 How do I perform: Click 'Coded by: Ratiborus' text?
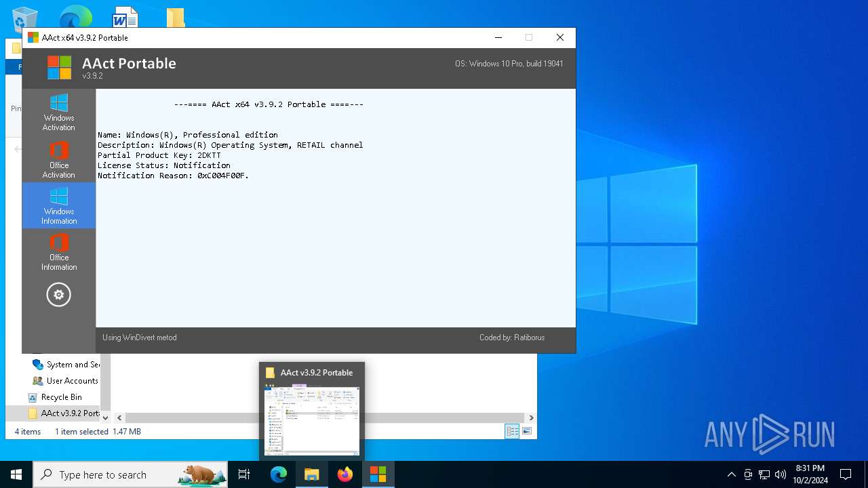coord(512,338)
